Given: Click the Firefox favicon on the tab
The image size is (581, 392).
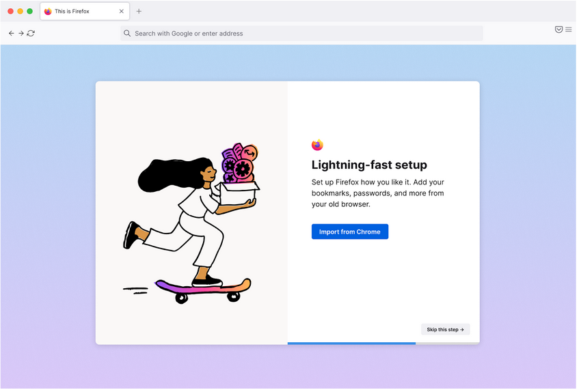Looking at the screenshot, I should [x=48, y=12].
